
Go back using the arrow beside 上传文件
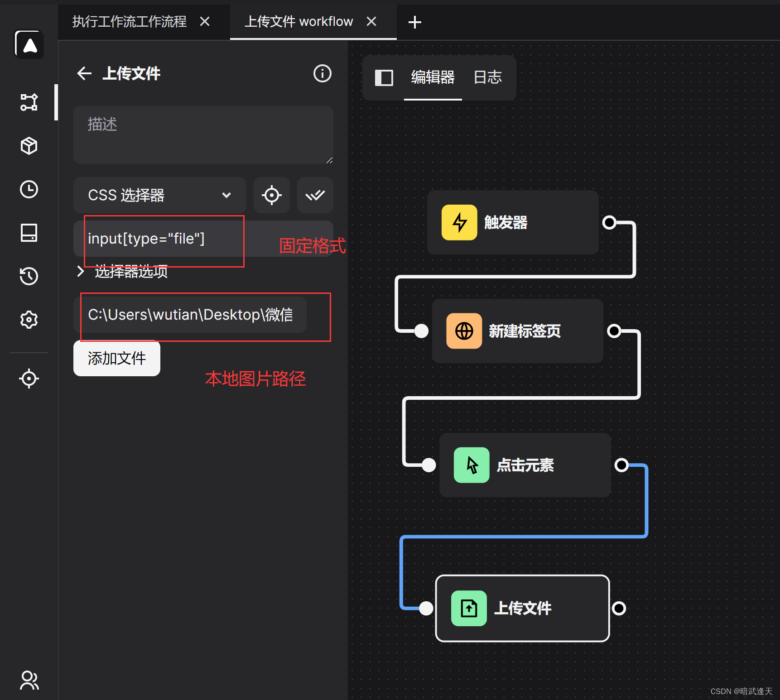(x=84, y=73)
